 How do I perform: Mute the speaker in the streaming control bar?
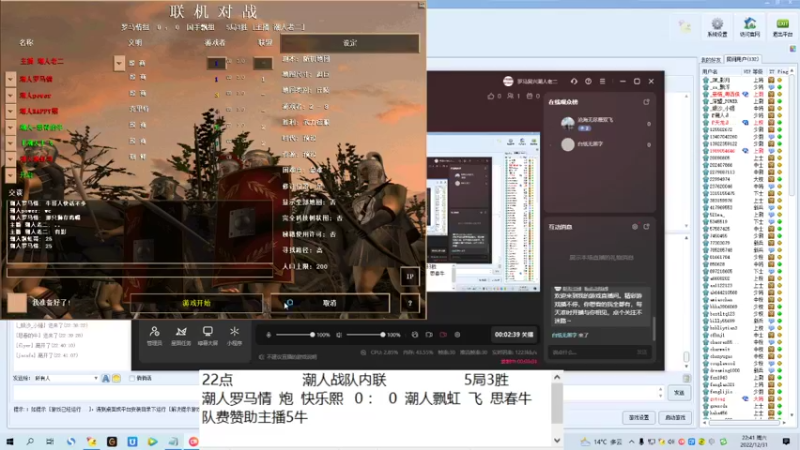point(339,335)
